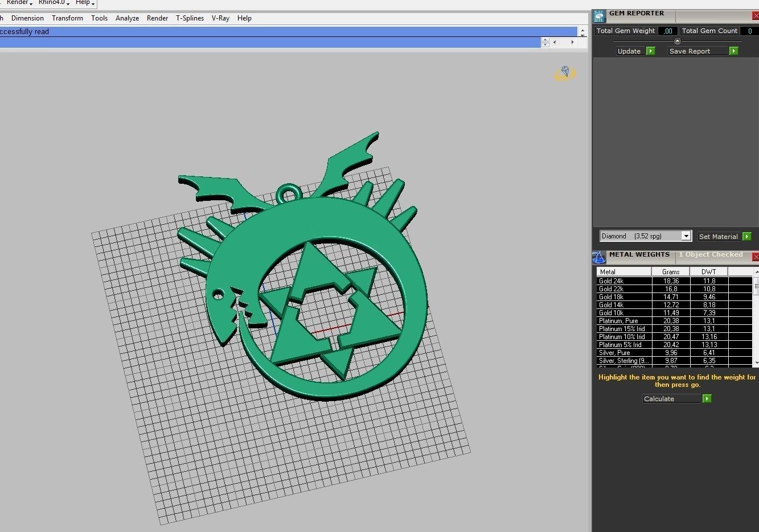759x532 pixels.
Task: Click the 20,47 grams value
Action: (671, 337)
